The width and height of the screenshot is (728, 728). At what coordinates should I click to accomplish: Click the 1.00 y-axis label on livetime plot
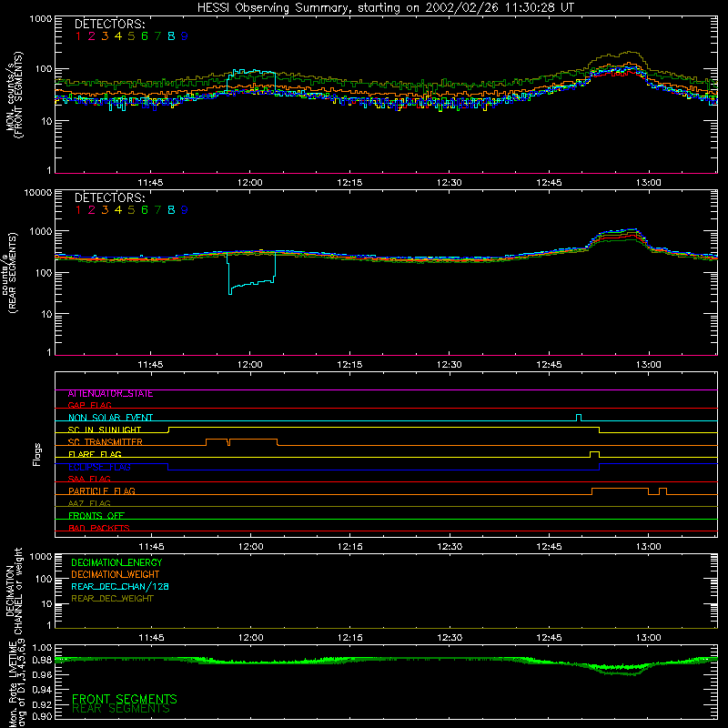[42, 648]
